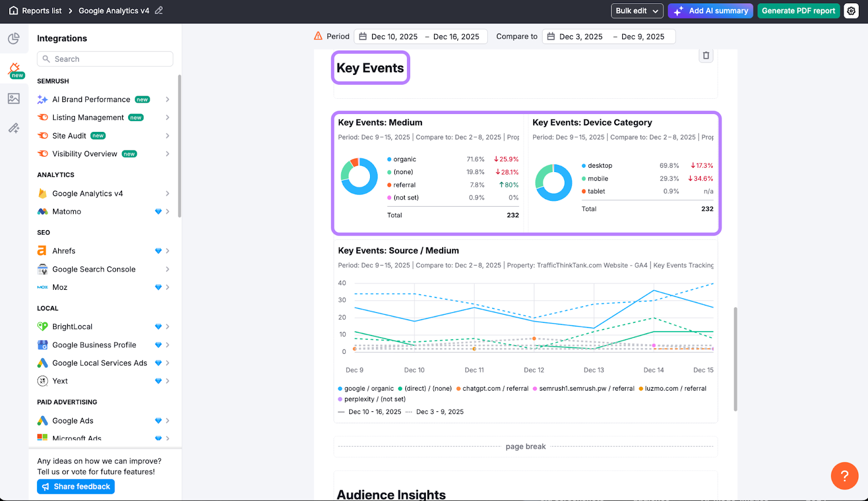Open the settings gear icon

[x=851, y=11]
